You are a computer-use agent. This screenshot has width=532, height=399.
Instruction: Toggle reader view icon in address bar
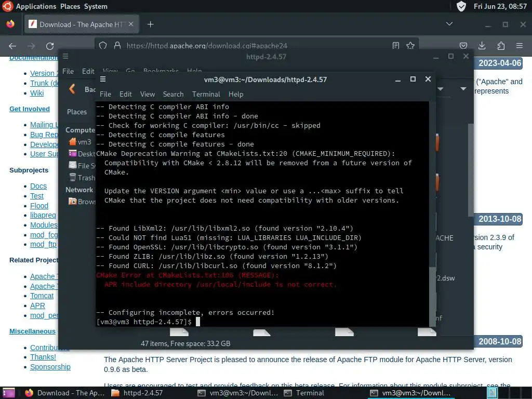pyautogui.click(x=395, y=46)
